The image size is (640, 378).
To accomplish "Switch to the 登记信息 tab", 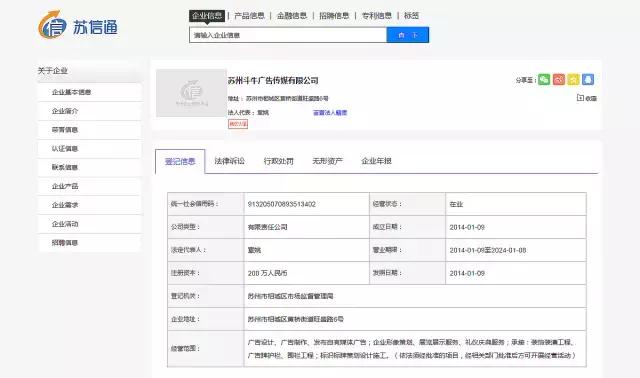I will 180,162.
